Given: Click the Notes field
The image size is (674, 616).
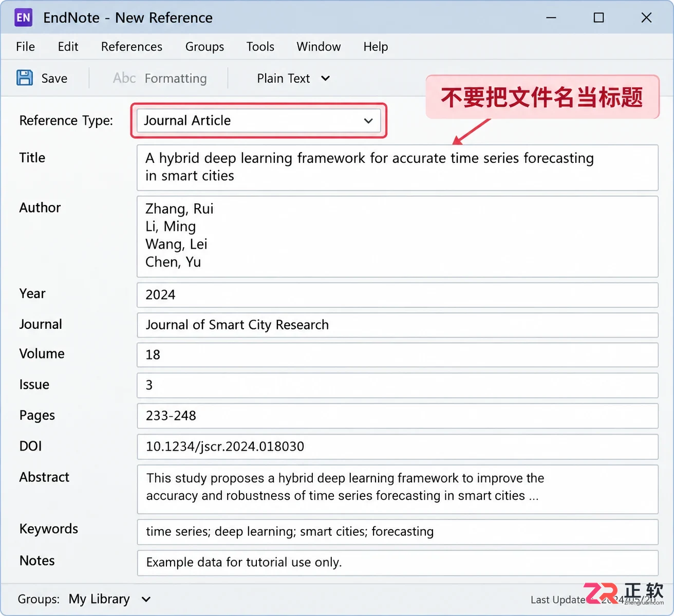Looking at the screenshot, I should tap(398, 563).
